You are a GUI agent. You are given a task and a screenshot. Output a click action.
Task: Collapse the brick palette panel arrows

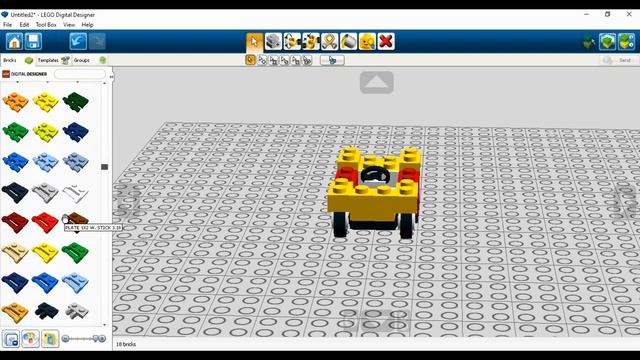111,76
